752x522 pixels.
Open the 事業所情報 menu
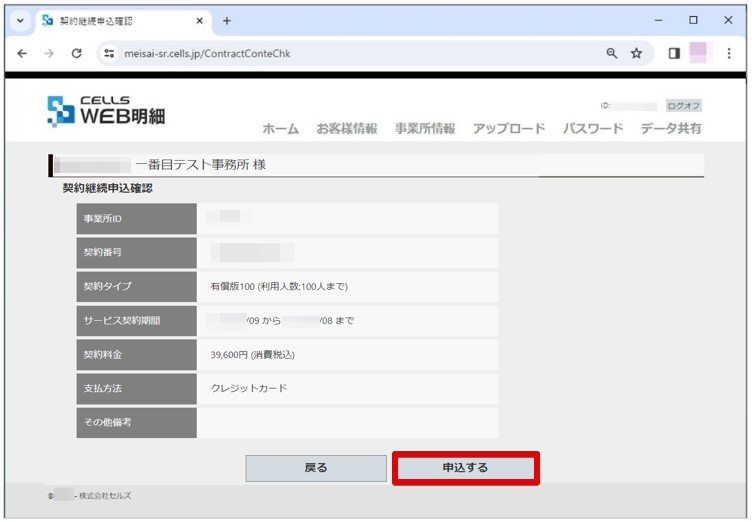pos(425,129)
